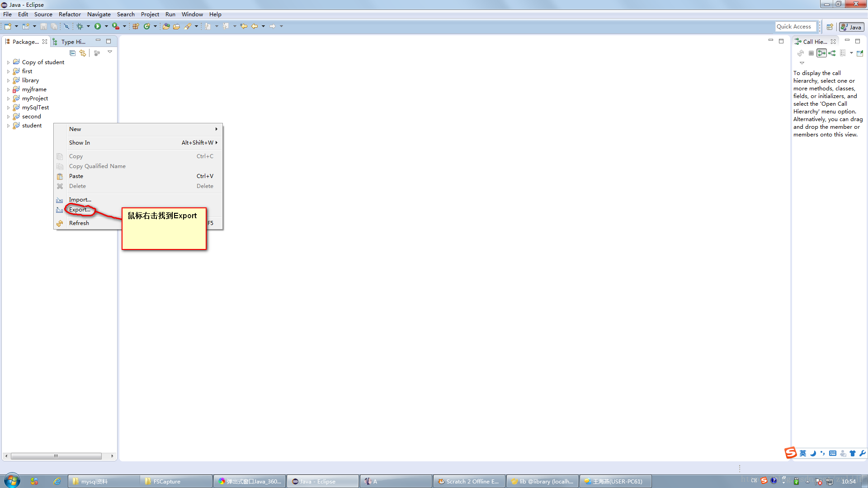Click Cancel square icon in Call Hierarchy
This screenshot has height=488, width=868.
811,53
